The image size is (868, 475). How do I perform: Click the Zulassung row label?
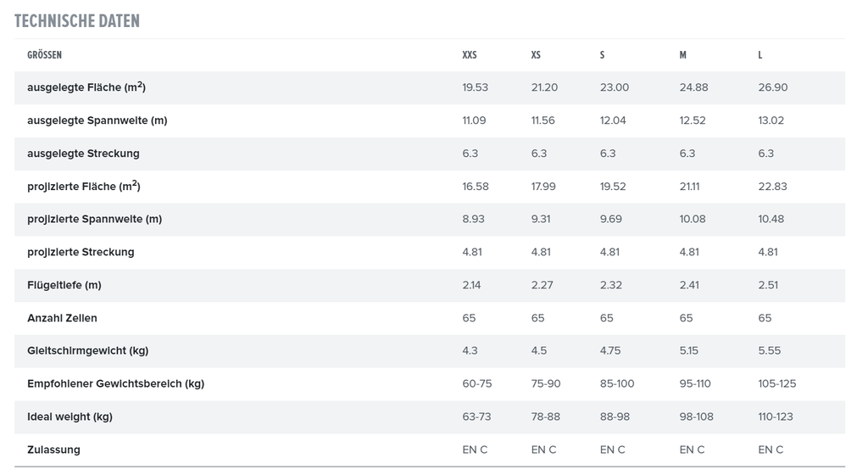tap(53, 450)
